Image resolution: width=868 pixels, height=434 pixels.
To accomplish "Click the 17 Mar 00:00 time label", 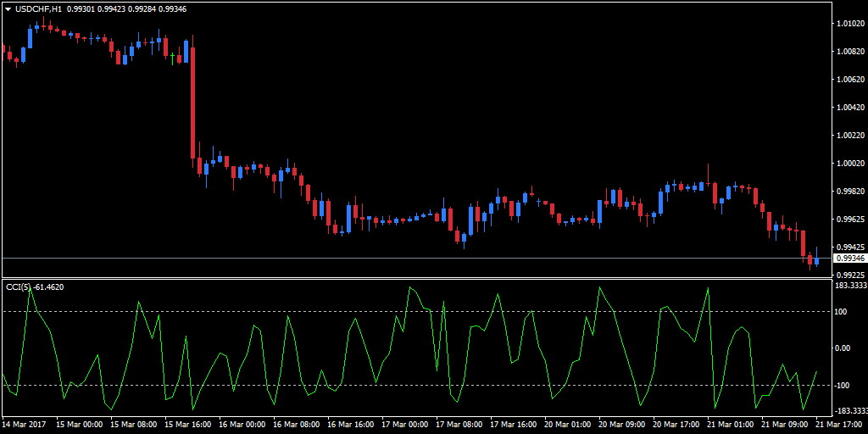I will click(404, 425).
